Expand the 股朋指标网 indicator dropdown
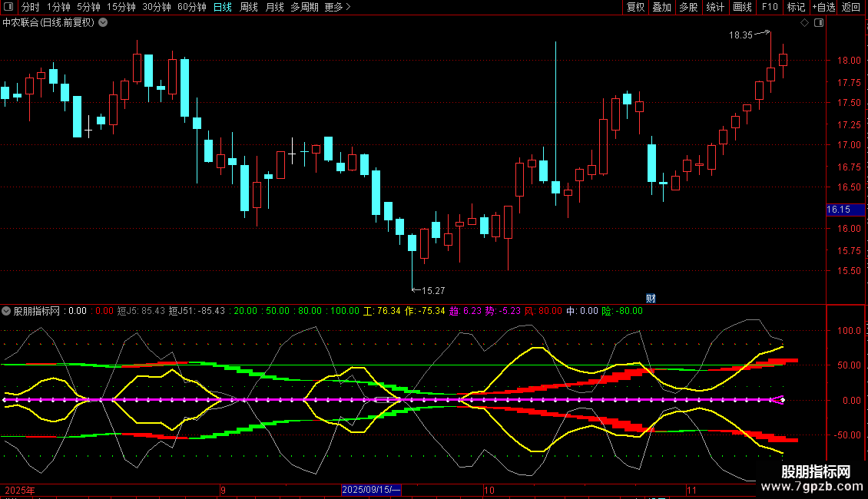The width and height of the screenshot is (868, 499). coord(6,311)
